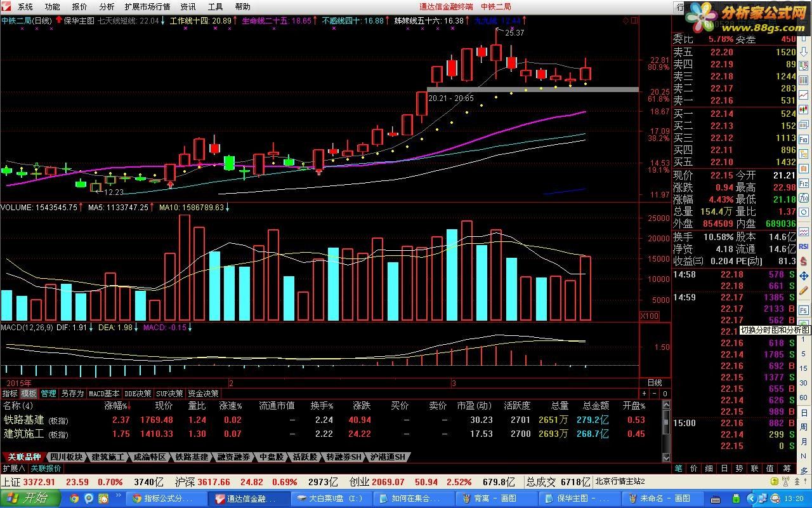Open the f(x) formula manager icon
Image resolution: width=812 pixels, height=508 pixels.
tap(804, 197)
